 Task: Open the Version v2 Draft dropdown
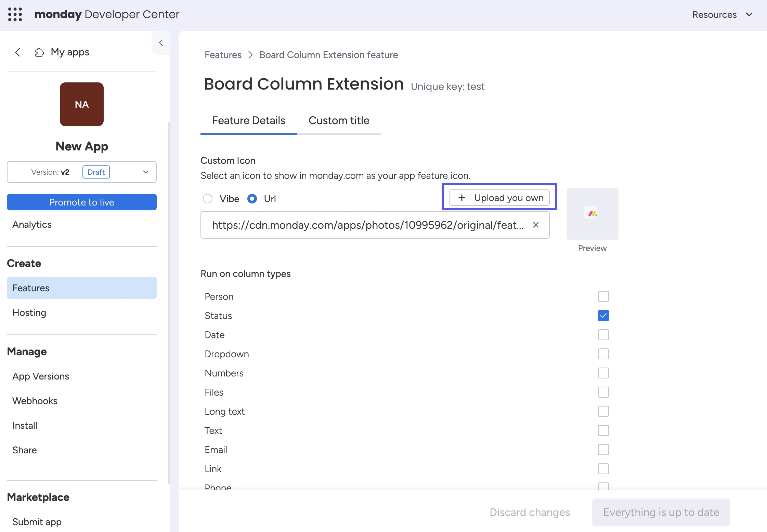82,172
